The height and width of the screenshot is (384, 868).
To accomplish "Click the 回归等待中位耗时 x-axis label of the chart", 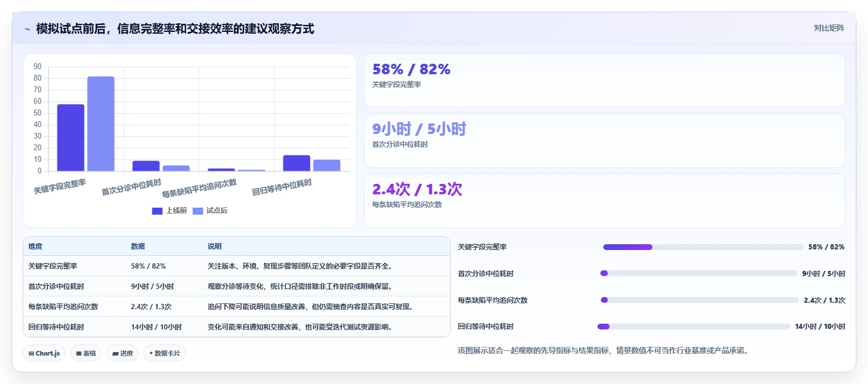I will click(x=282, y=187).
